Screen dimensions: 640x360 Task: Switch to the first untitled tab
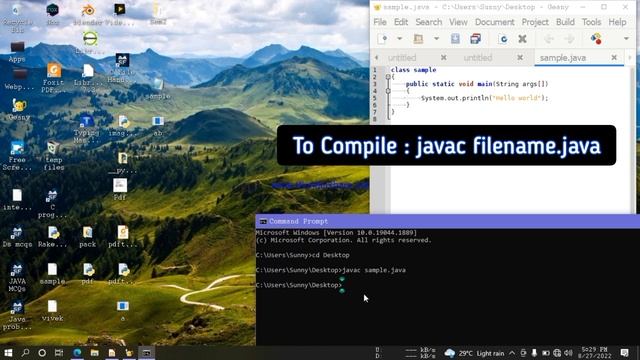coord(402,58)
